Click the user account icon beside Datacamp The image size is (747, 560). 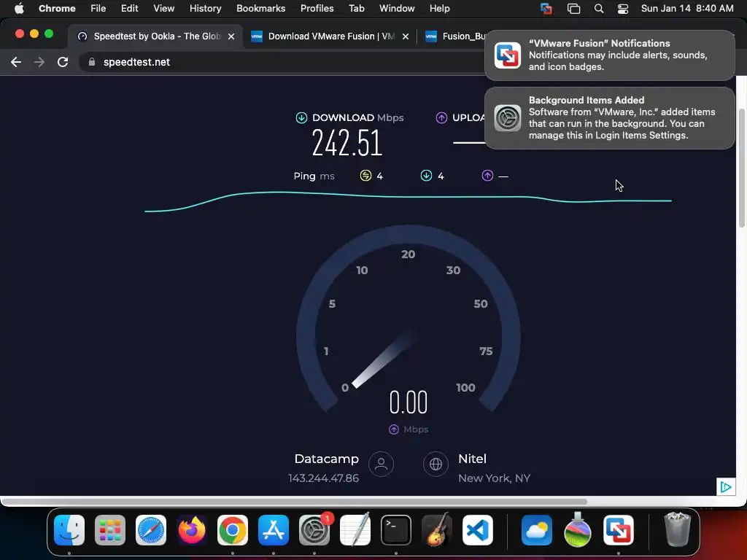(381, 464)
